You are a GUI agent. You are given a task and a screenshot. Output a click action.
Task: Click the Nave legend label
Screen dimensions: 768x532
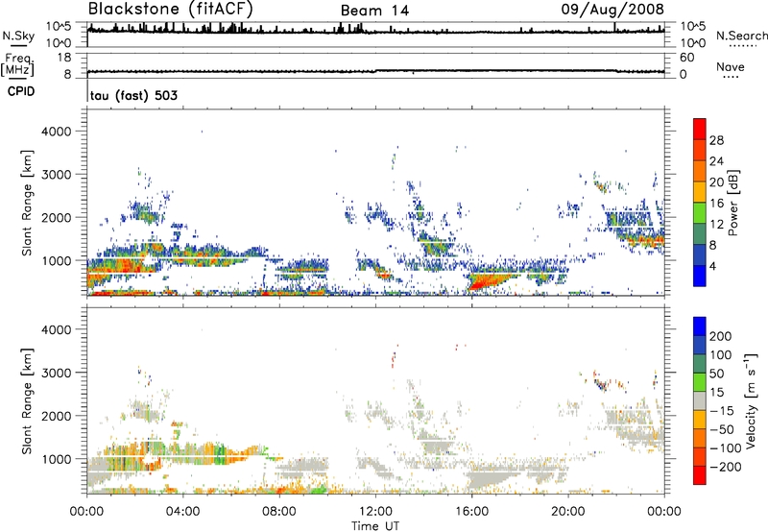[731, 66]
